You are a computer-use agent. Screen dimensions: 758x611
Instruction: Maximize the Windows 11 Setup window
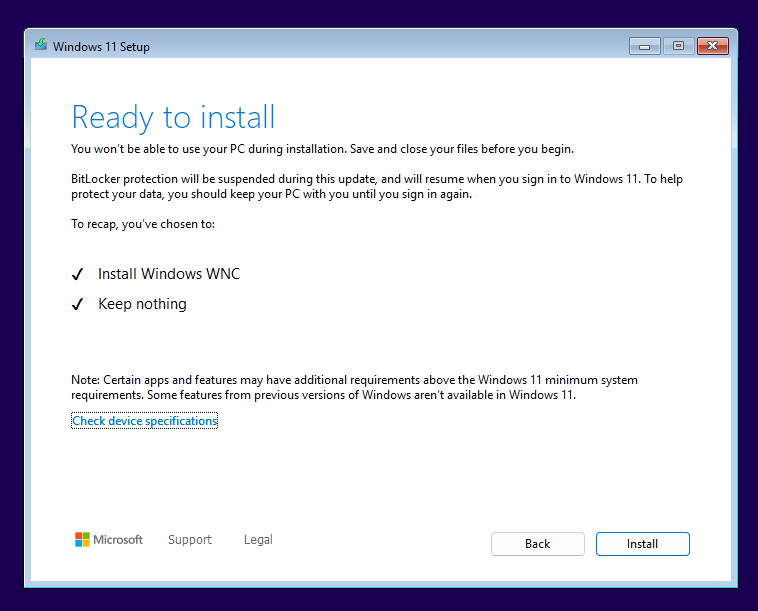click(678, 46)
